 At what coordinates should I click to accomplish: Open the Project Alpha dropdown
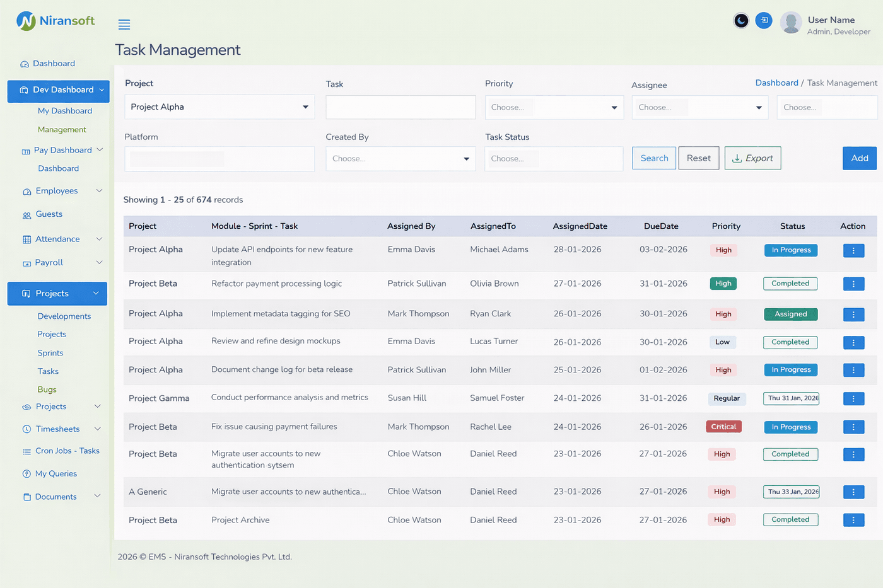point(219,107)
